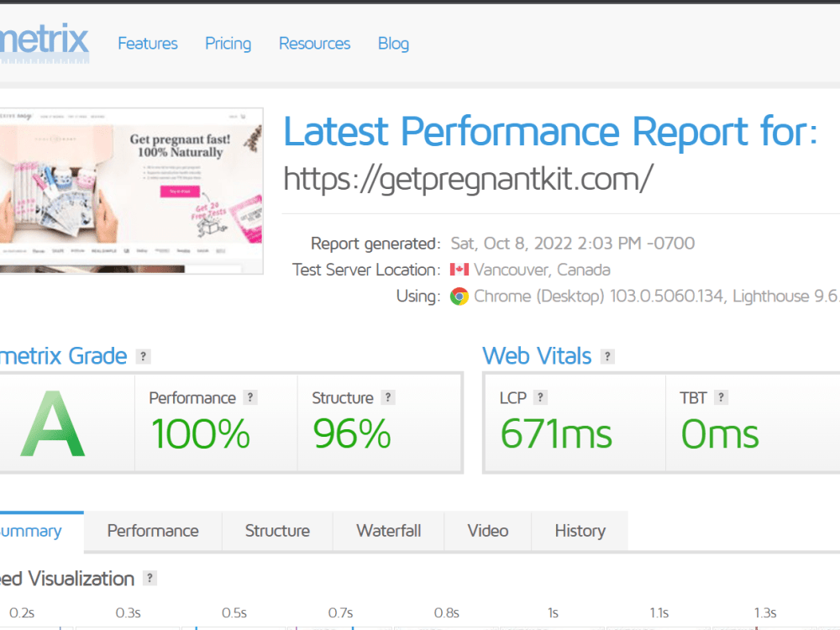Switch to the Waterfall tab
This screenshot has height=630, width=840.
388,531
